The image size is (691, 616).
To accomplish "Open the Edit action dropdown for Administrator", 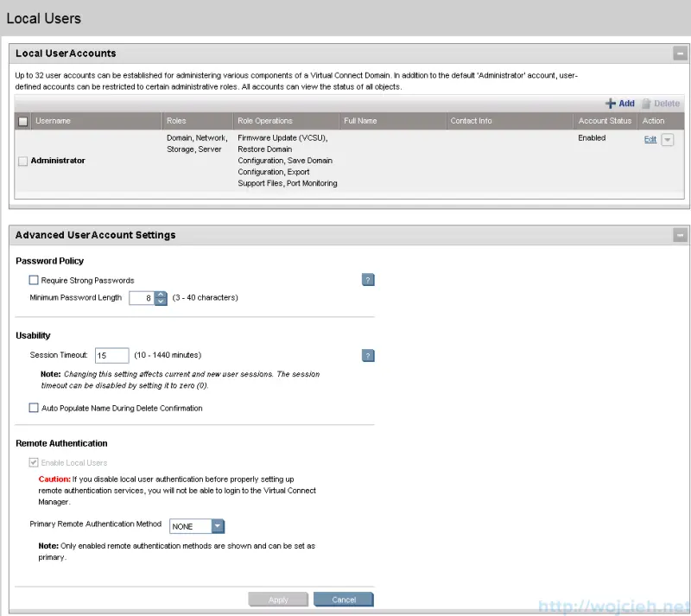I will (x=668, y=139).
